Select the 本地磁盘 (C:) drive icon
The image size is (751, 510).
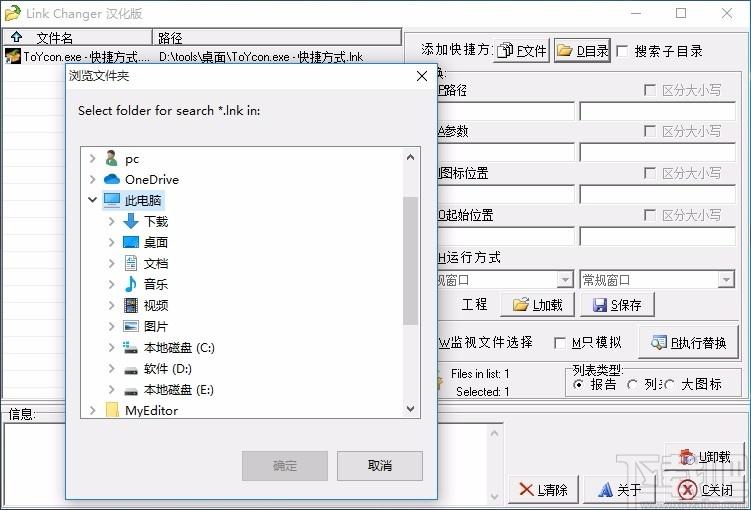[131, 347]
